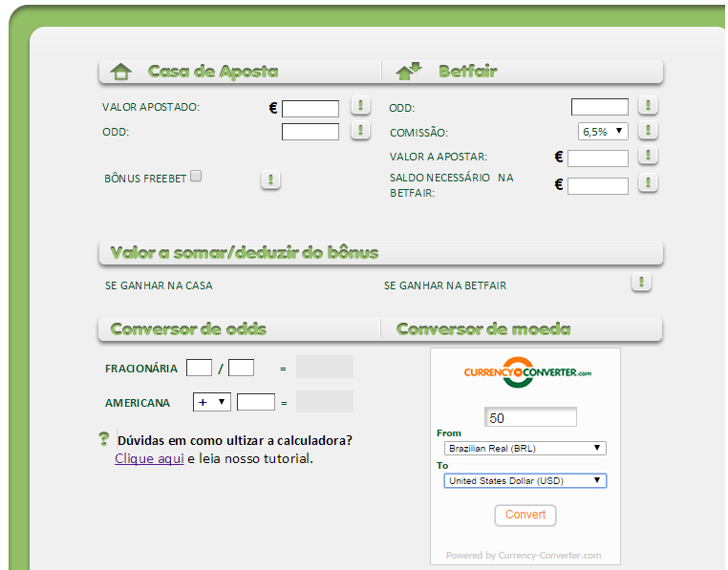Open the info tip for Casa de Aposta Odd

coord(360,131)
